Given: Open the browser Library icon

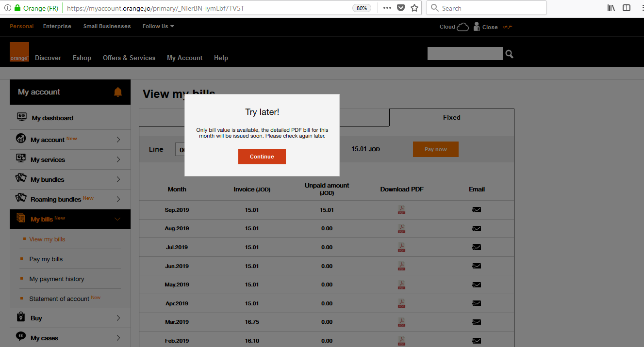Looking at the screenshot, I should click(x=611, y=8).
